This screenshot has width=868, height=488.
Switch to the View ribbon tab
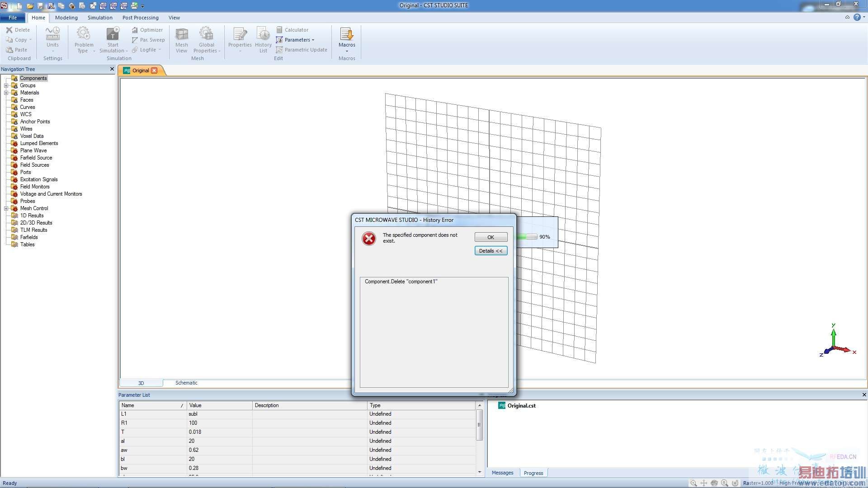(174, 18)
